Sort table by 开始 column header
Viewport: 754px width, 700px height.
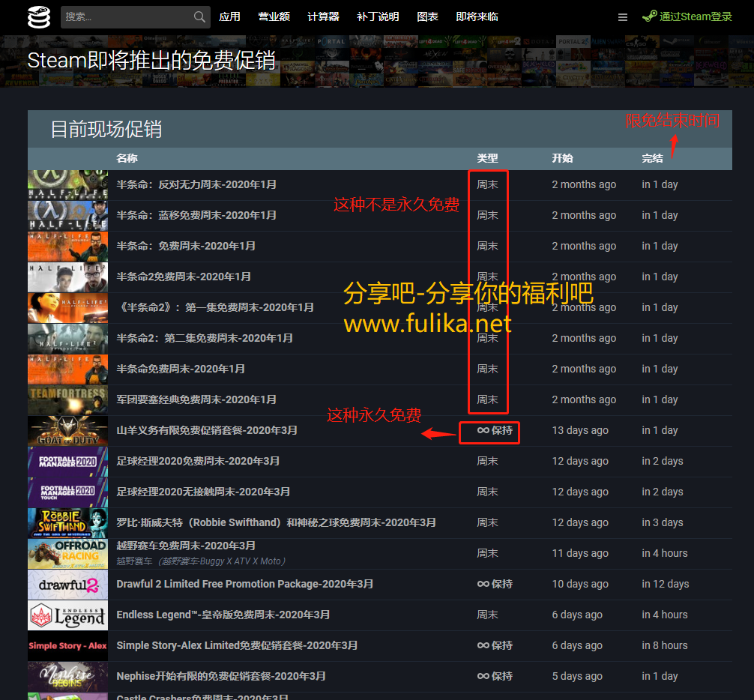(562, 158)
